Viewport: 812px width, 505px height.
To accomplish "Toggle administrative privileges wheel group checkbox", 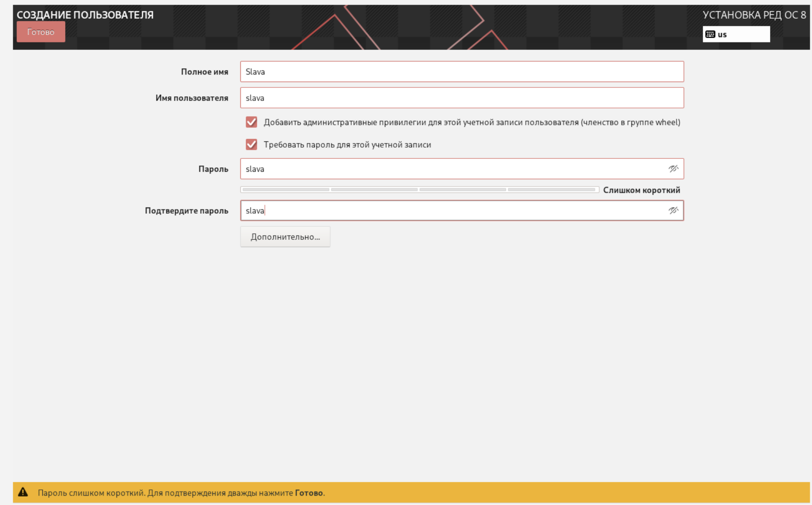I will click(x=251, y=122).
